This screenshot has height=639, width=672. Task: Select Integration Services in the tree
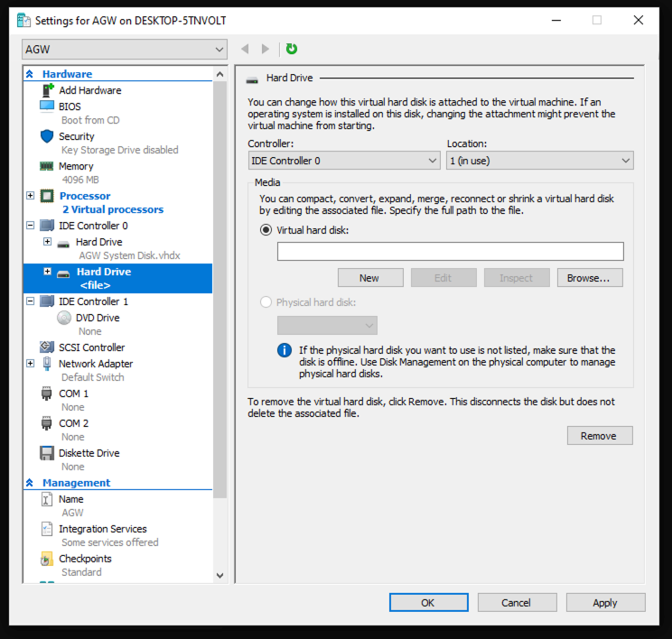click(x=102, y=529)
